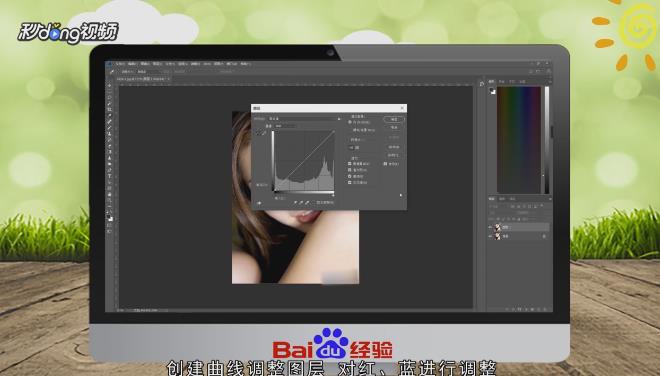This screenshot has width=660, height=376.
Task: Open the 图像 (Image) menu
Action: 145,64
